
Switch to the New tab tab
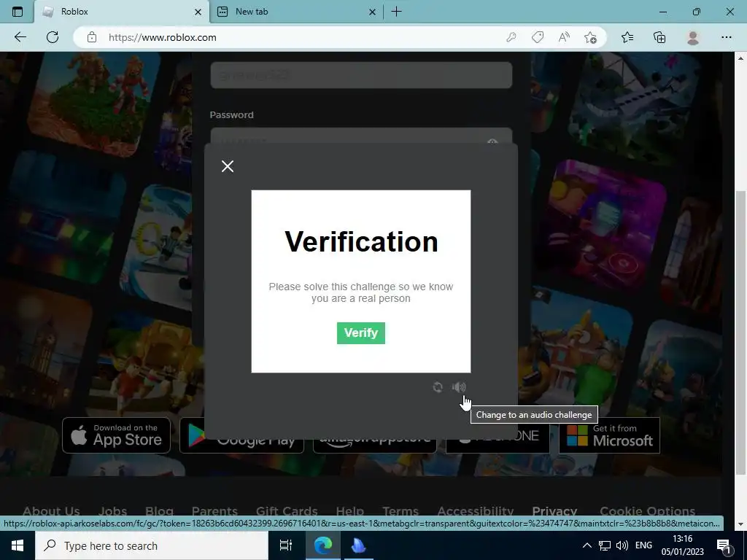pos(296,12)
